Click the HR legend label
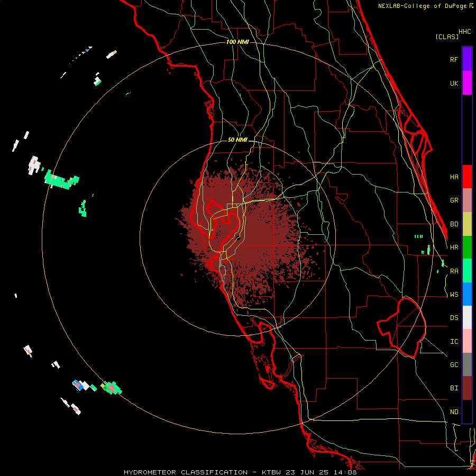Screen dimensions: 476x476 tap(454, 248)
